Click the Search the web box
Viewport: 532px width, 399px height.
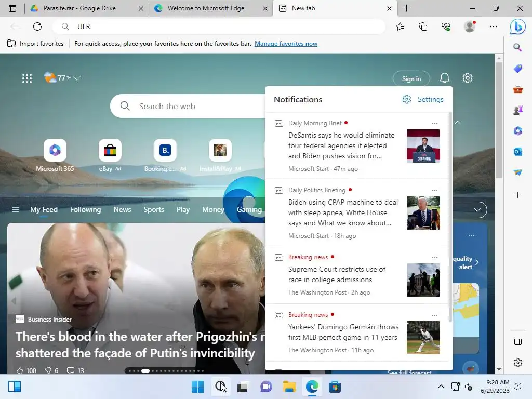(x=188, y=106)
